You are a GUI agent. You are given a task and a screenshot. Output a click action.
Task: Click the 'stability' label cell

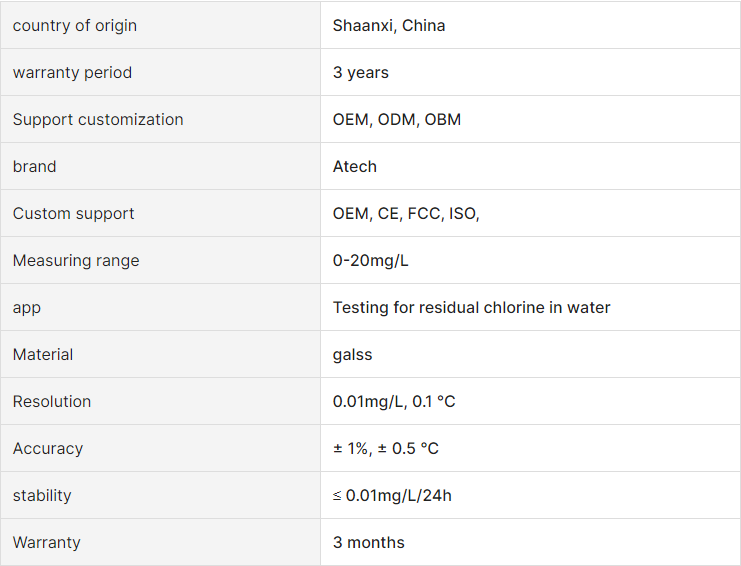[160, 495]
